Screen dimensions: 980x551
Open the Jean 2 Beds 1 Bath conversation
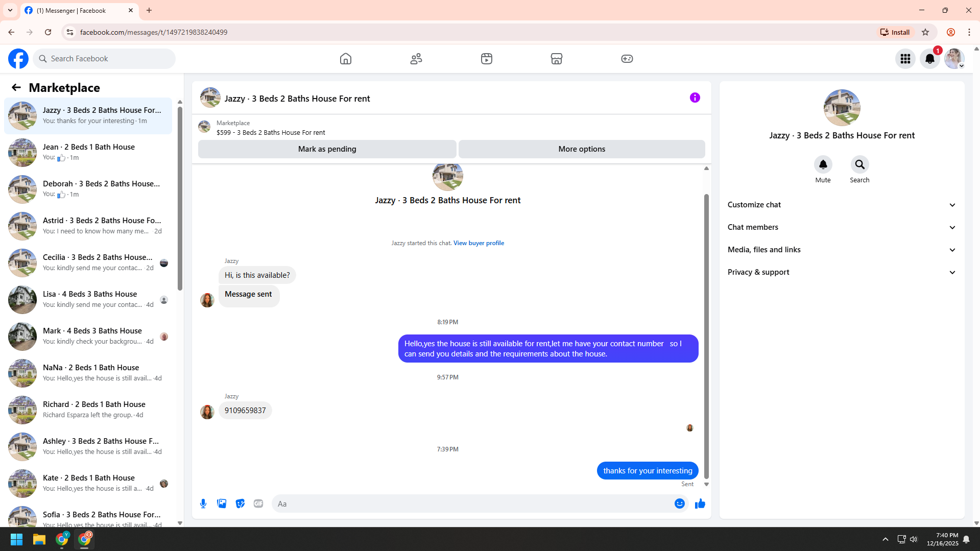pos(88,153)
